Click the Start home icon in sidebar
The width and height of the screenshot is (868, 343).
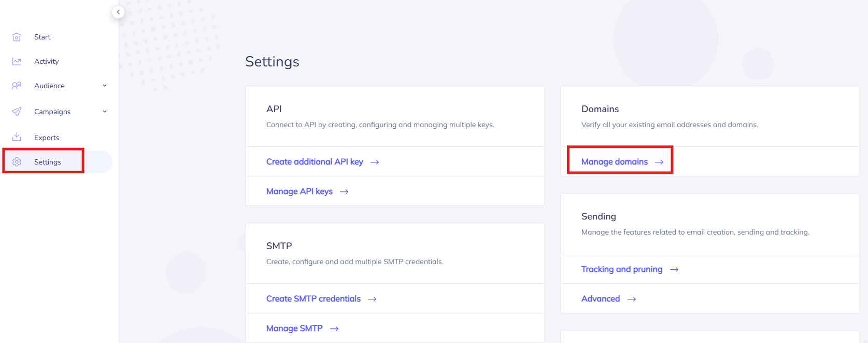17,37
